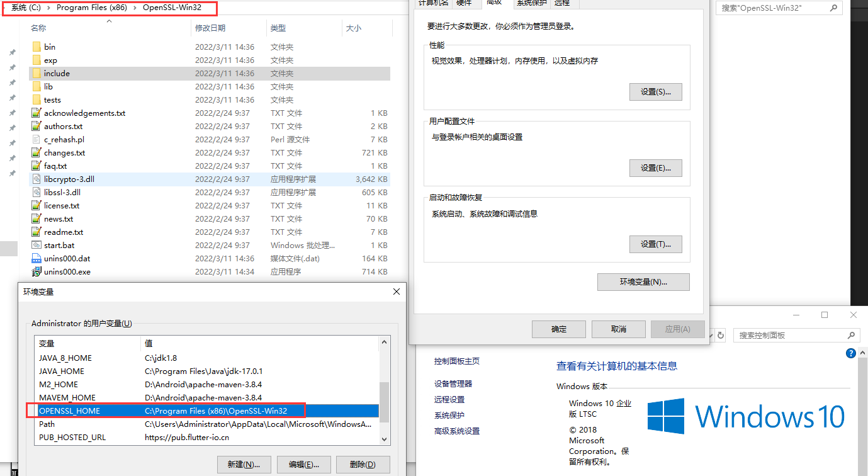Select JAVA_HOME variable row
This screenshot has width=868, height=476.
click(206, 371)
